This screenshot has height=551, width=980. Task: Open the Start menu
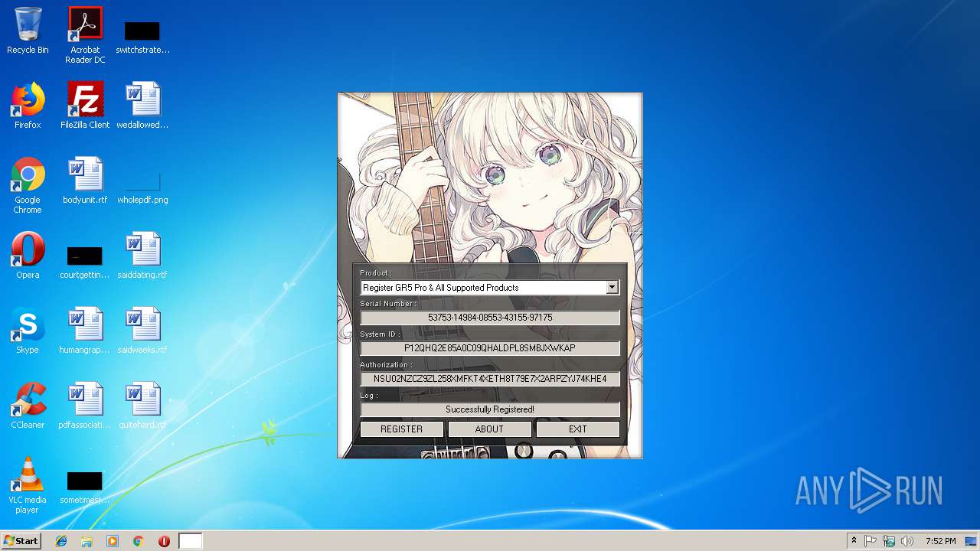point(21,541)
